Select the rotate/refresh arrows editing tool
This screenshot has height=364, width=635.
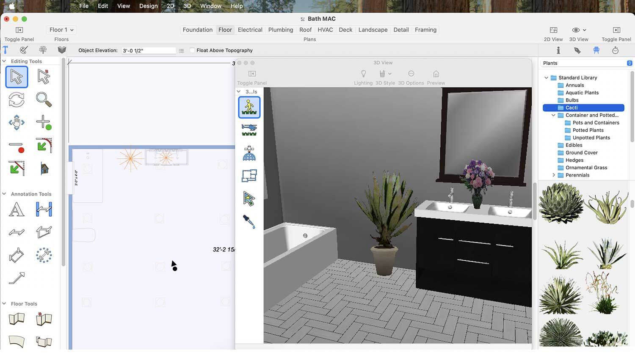coord(17,99)
